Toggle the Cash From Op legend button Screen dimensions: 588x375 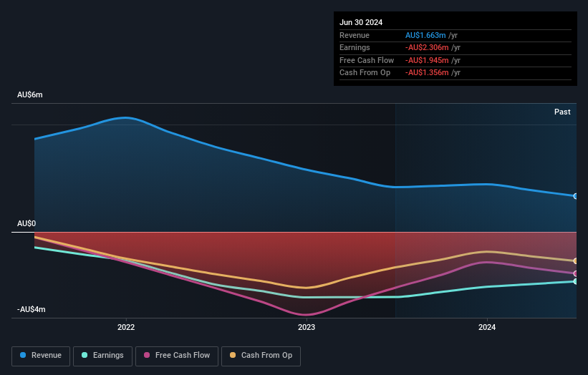[x=261, y=356]
